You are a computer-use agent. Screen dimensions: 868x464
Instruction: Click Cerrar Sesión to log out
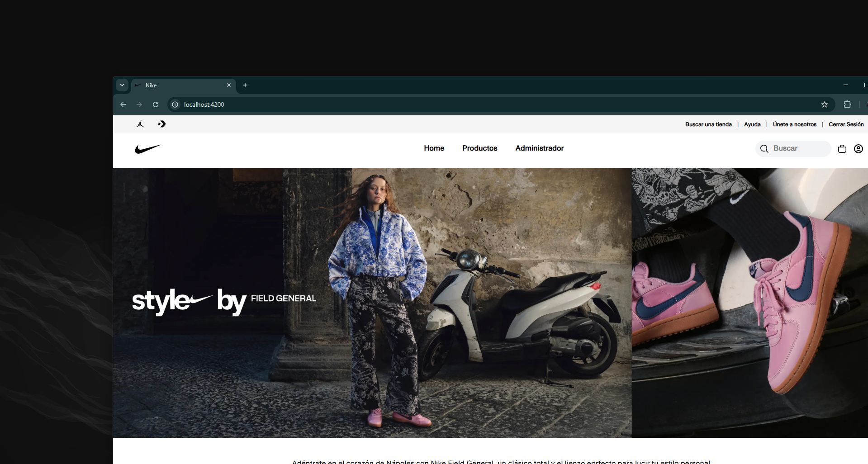[846, 124]
